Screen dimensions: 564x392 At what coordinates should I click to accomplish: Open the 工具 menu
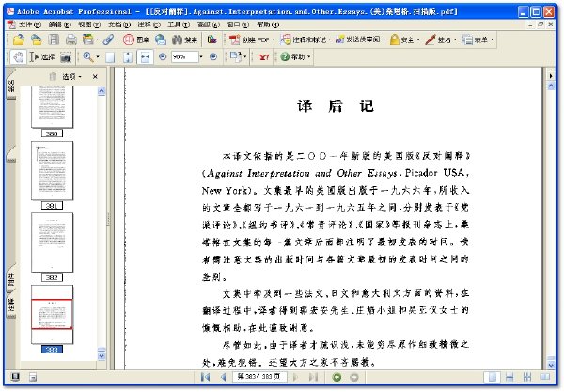pos(179,24)
